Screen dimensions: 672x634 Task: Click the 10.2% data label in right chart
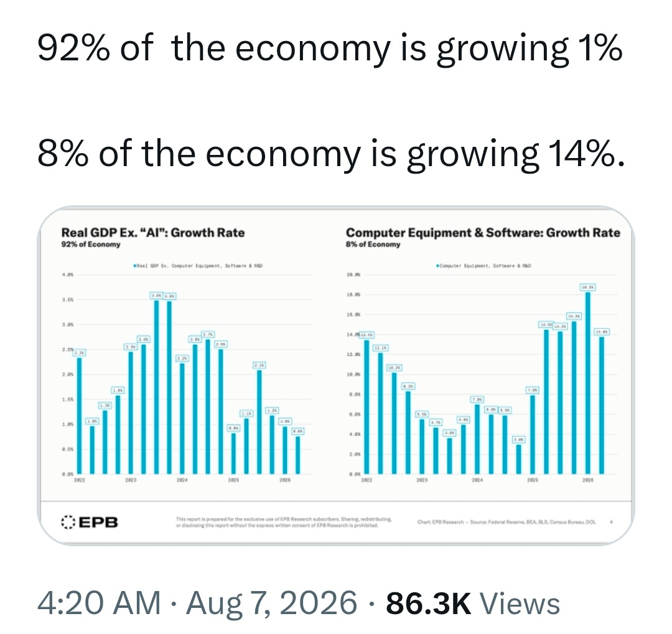point(394,368)
